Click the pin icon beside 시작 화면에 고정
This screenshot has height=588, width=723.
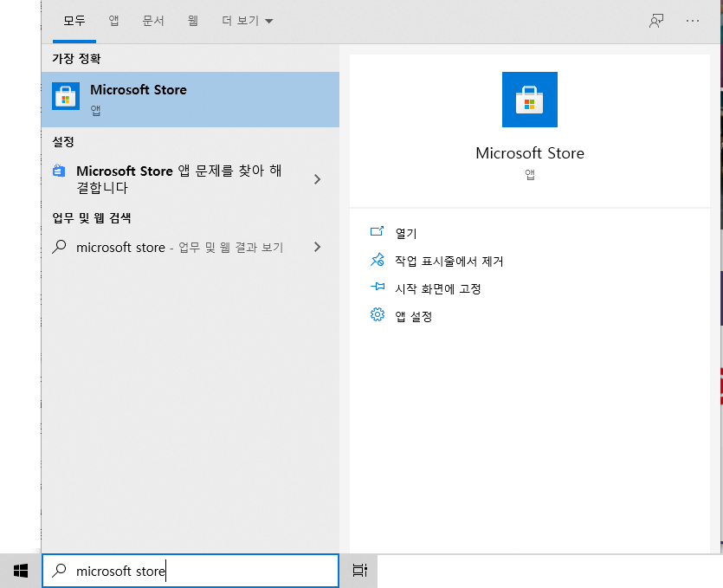[378, 287]
